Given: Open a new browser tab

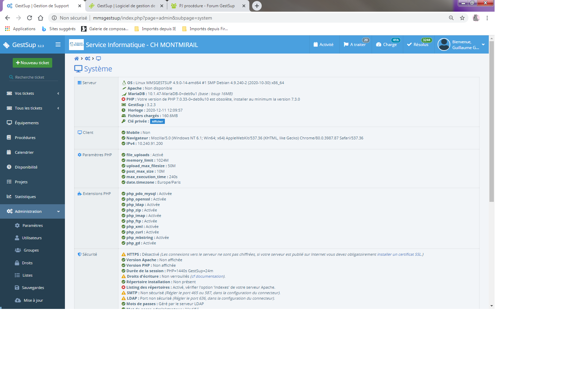Looking at the screenshot, I should point(257,6).
